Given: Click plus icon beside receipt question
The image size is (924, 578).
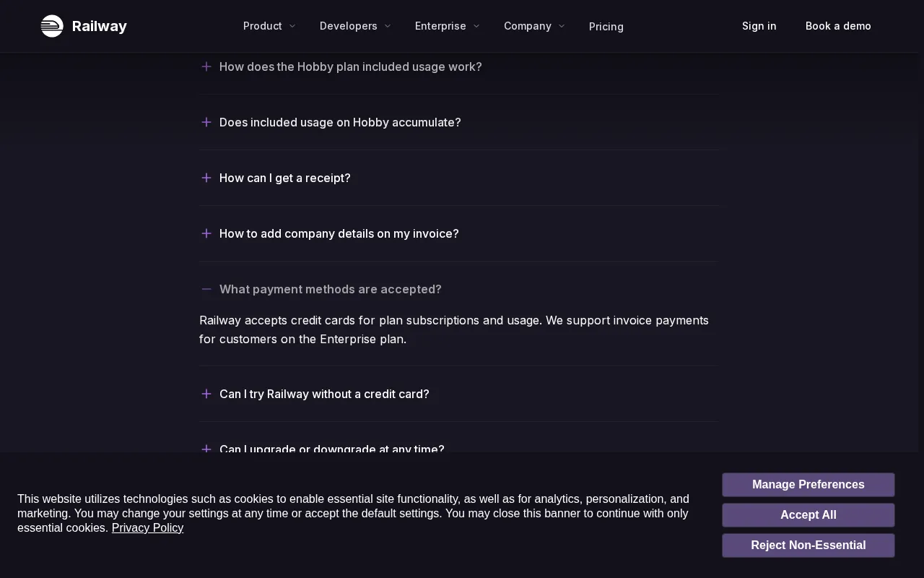Looking at the screenshot, I should (x=206, y=178).
